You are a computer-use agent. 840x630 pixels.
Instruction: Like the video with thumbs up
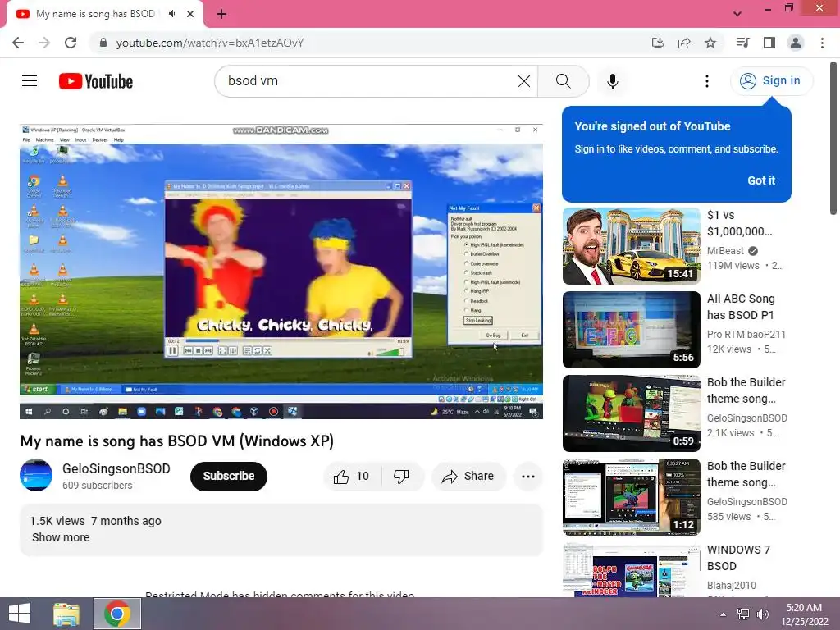pos(351,477)
